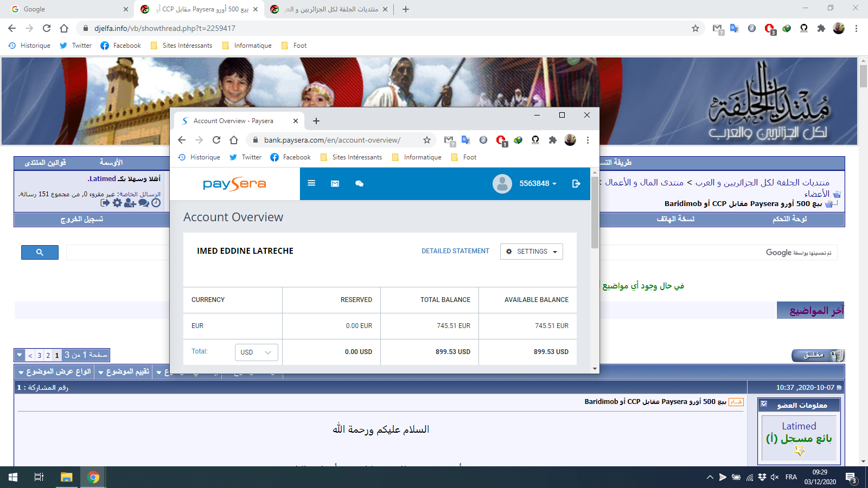This screenshot has width=868, height=488.
Task: Click Google Translate extension in main window
Action: [735, 28]
